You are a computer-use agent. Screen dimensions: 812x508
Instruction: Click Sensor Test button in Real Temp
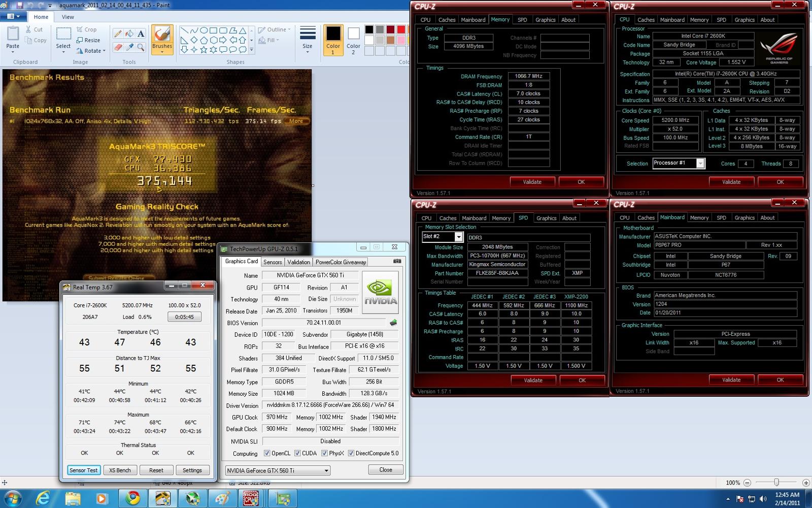[x=84, y=470]
